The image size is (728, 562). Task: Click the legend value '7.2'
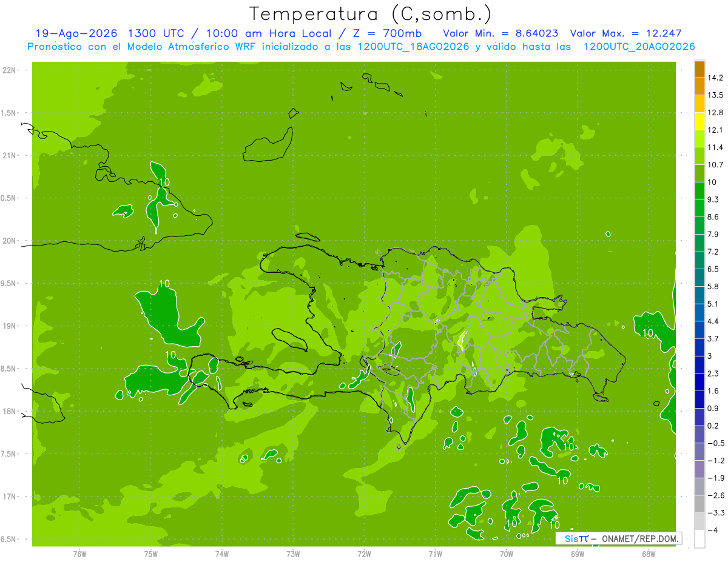(713, 252)
